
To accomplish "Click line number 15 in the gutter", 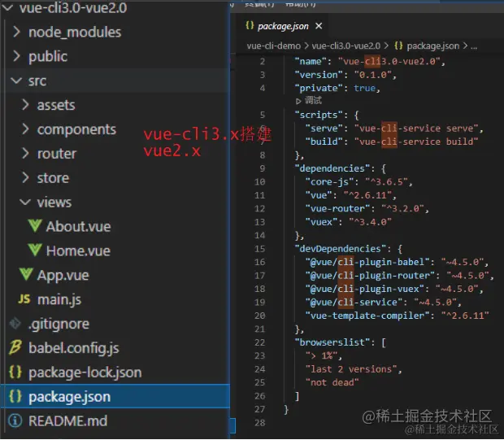I will [259, 249].
